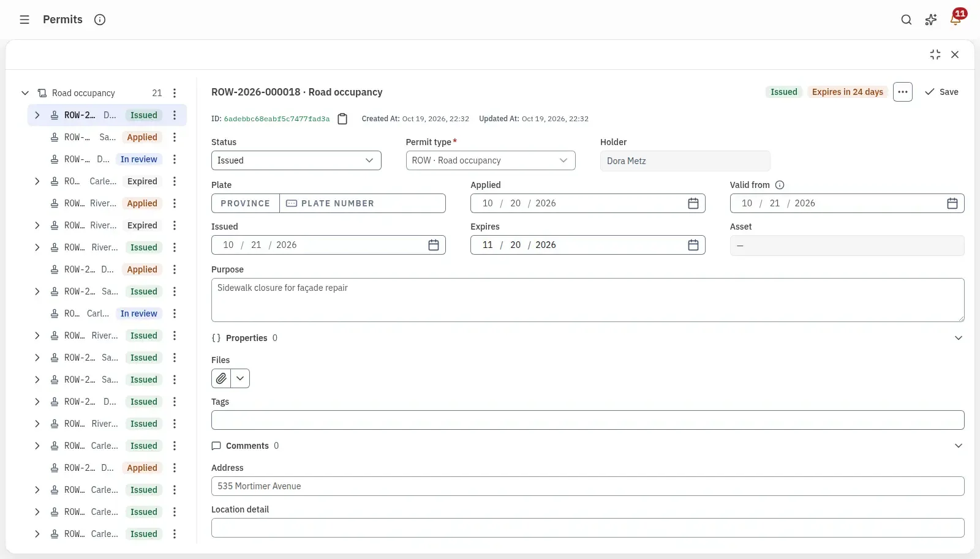Collapse the Road occupancy tree group
The height and width of the screenshot is (559, 980).
[x=25, y=93]
